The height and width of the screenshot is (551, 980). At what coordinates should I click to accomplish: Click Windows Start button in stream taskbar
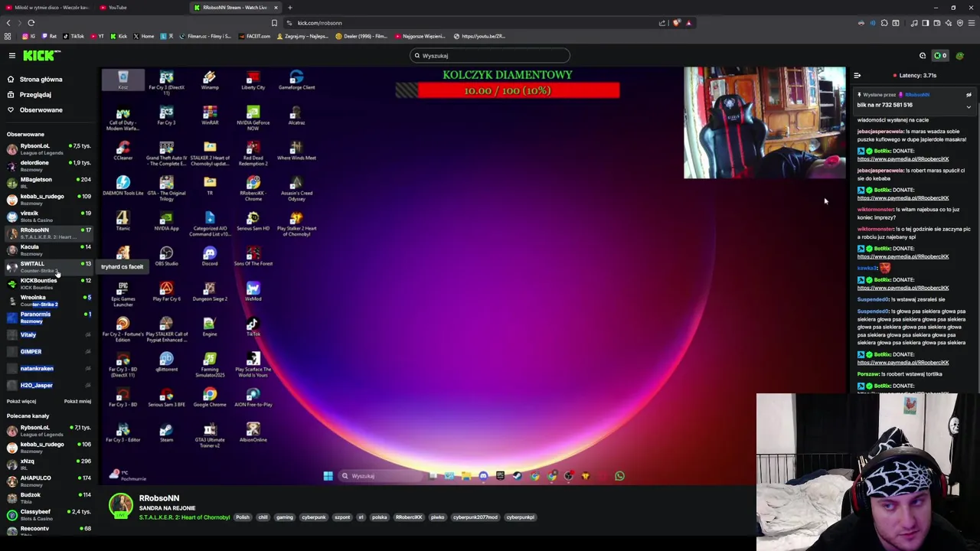328,476
